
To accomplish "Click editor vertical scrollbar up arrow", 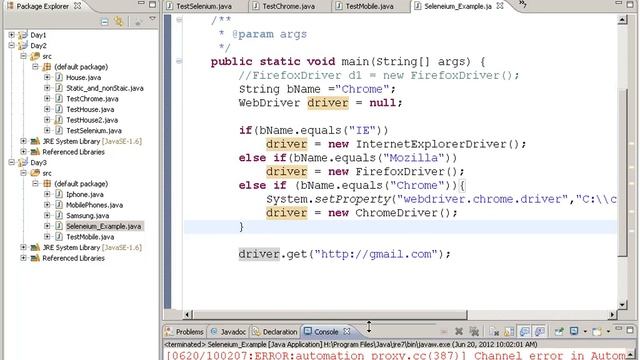I will 622,19.
